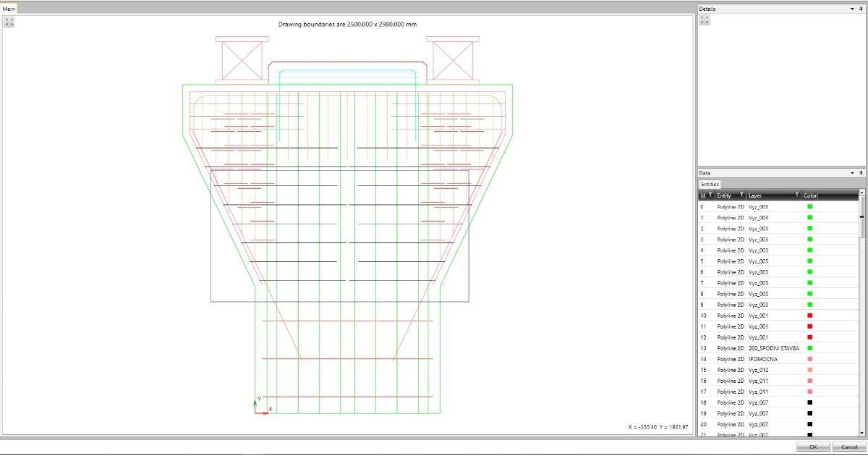The height and width of the screenshot is (456, 868).
Task: Select the Entities tab
Action: coord(710,185)
